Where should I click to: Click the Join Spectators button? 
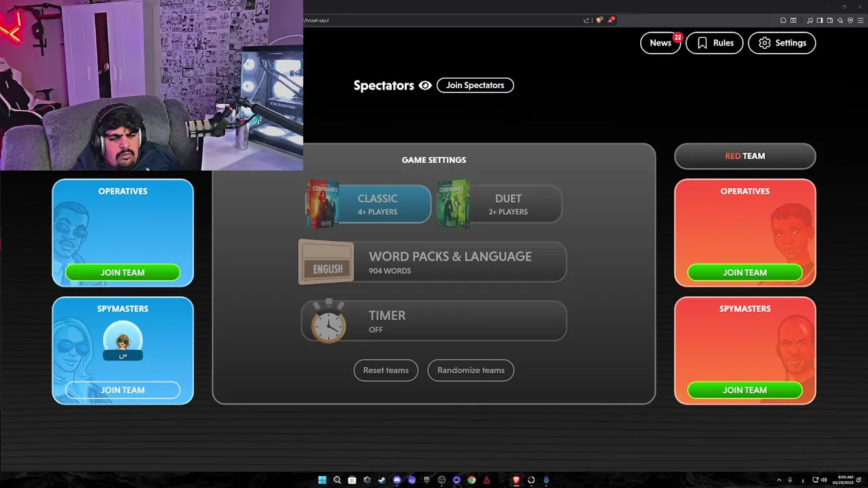[x=475, y=85]
